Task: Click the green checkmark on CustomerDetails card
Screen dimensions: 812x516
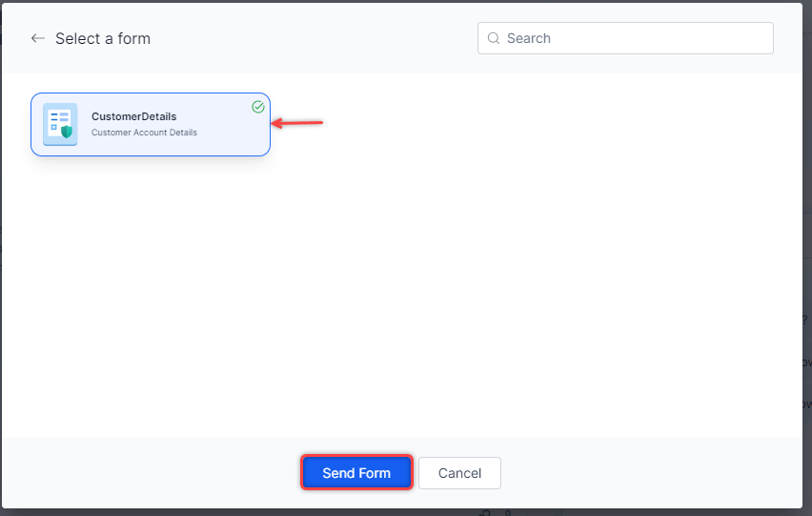Action: [258, 107]
